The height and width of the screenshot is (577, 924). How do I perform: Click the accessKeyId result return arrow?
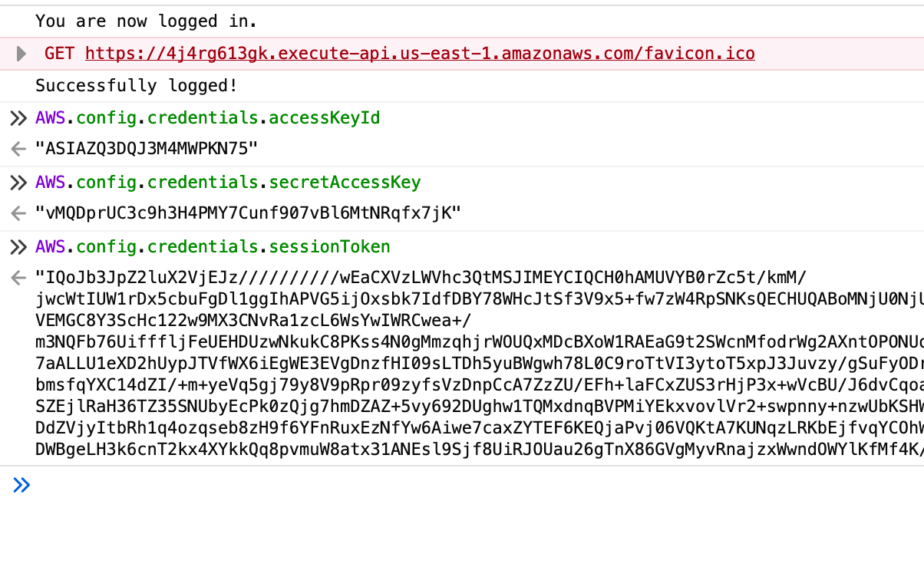pyautogui.click(x=18, y=149)
